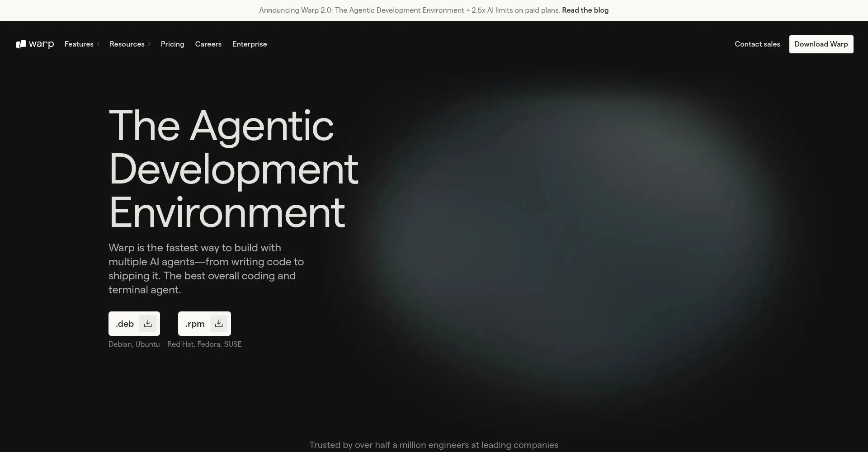This screenshot has width=868, height=452.
Task: Click the Trusted by over half a million engineers text
Action: pyautogui.click(x=434, y=445)
